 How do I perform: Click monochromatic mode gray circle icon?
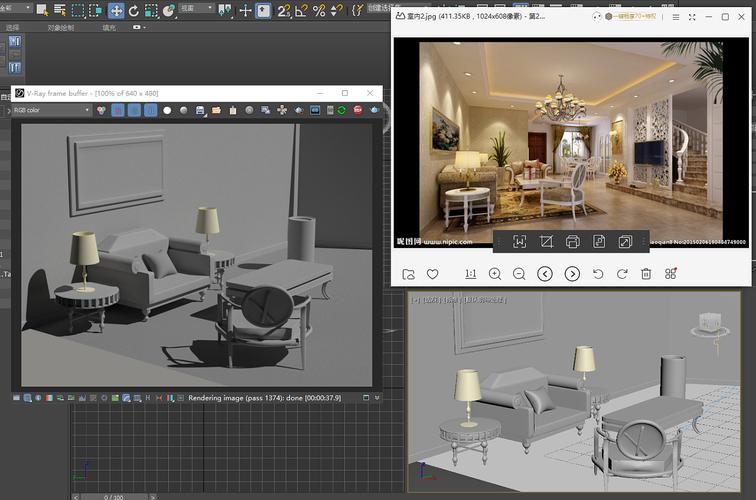pos(183,110)
